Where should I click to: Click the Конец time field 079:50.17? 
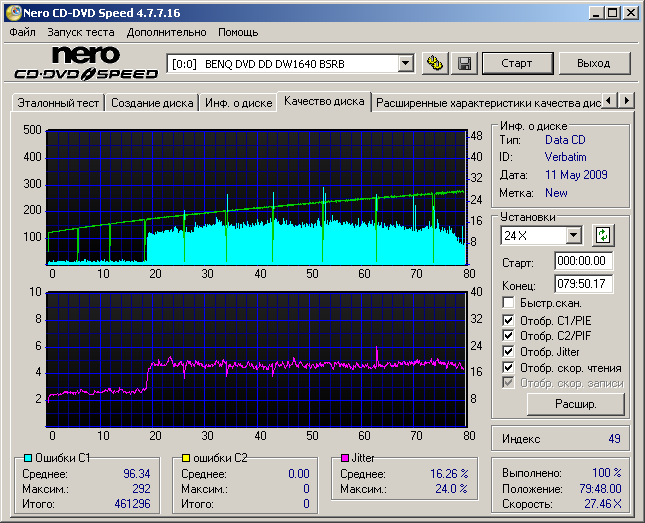coord(583,284)
